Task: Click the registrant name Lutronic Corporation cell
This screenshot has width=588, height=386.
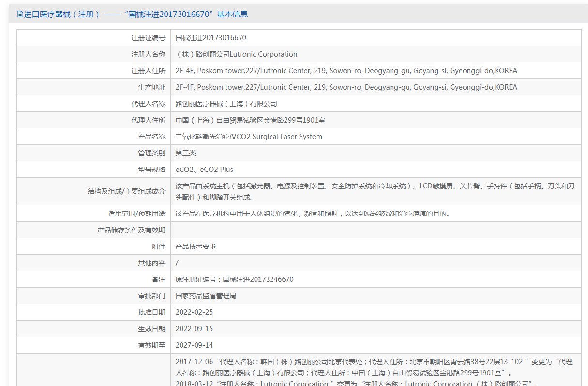Action: [x=236, y=54]
